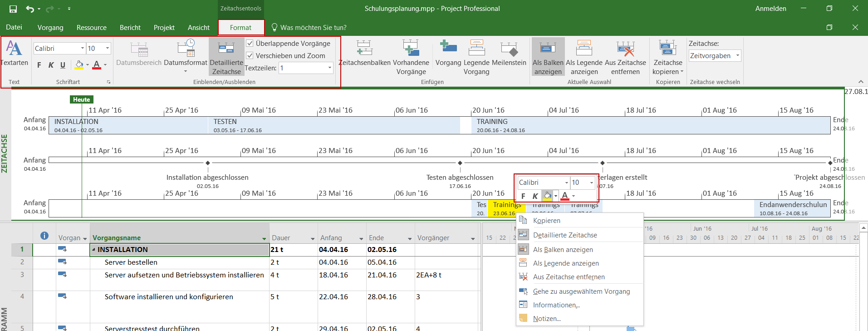The height and width of the screenshot is (331, 868).
Task: Click Anmelden in the title bar
Action: [x=770, y=9]
